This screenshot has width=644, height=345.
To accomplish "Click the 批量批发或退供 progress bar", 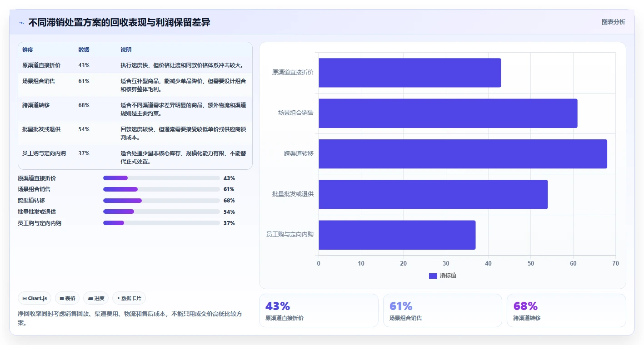I will pyautogui.click(x=161, y=212).
